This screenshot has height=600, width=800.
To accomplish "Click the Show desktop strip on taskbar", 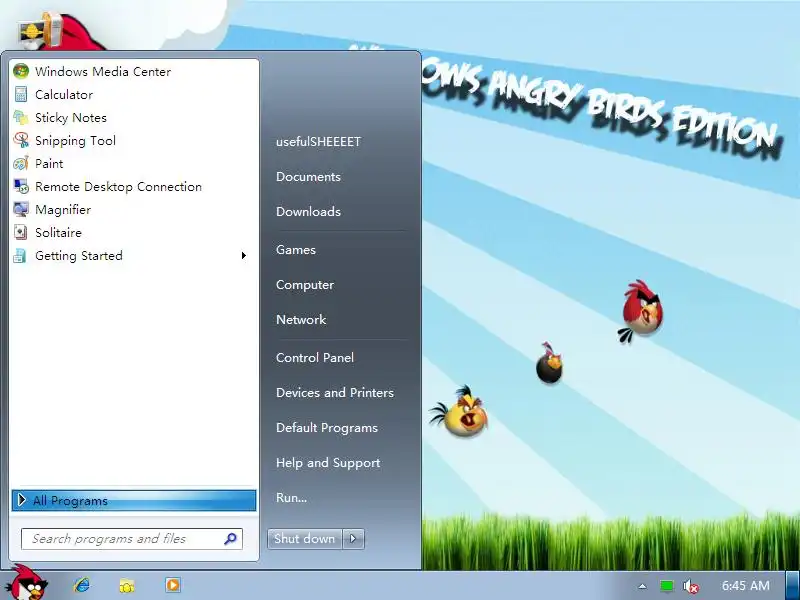I will (x=793, y=585).
